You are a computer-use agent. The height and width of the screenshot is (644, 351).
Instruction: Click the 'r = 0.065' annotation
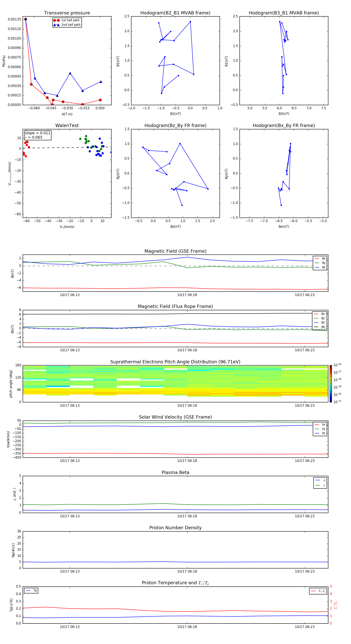pyautogui.click(x=34, y=137)
